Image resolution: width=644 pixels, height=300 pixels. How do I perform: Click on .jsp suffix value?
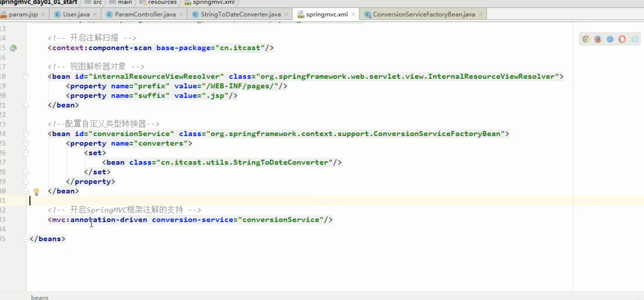(x=215, y=96)
